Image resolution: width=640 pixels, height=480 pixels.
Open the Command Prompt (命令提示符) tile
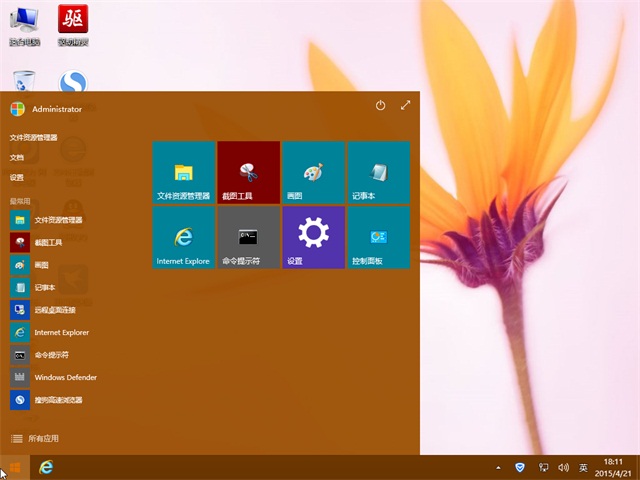pos(249,238)
